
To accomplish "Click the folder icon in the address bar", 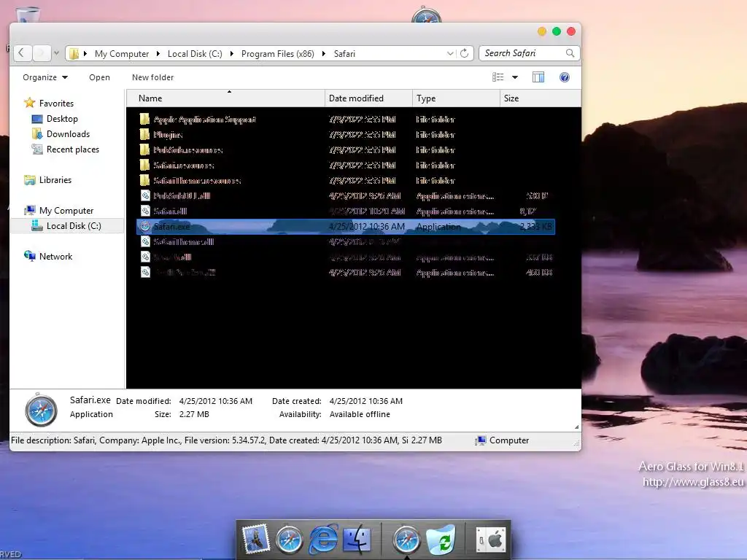I will pos(74,54).
